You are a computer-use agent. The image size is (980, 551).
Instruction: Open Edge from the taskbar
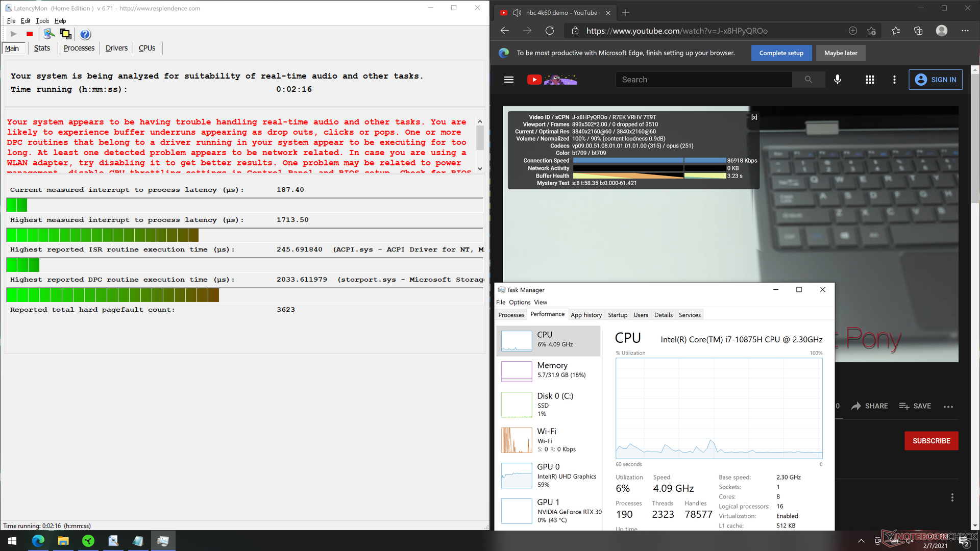38,541
